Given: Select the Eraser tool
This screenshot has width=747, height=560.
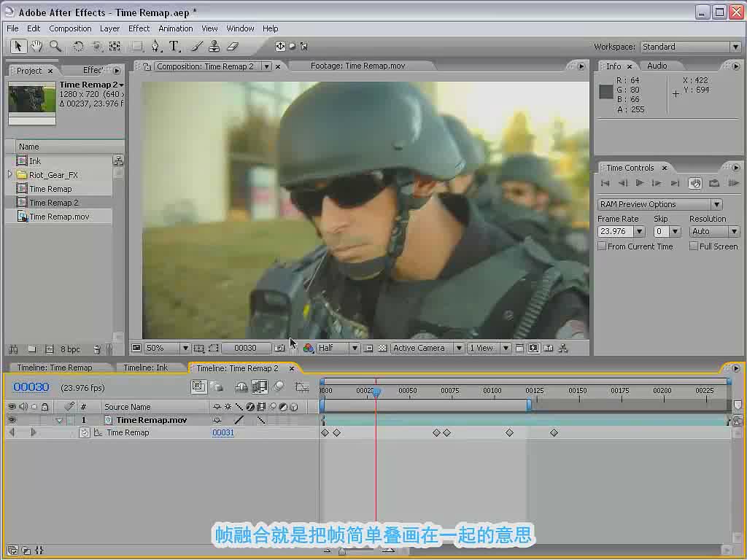Looking at the screenshot, I should (x=233, y=46).
